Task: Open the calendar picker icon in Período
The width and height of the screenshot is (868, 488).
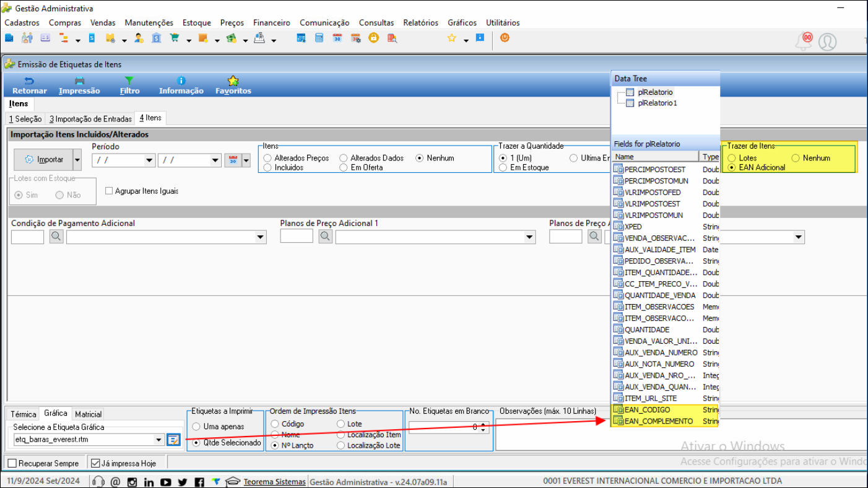Action: [x=233, y=160]
